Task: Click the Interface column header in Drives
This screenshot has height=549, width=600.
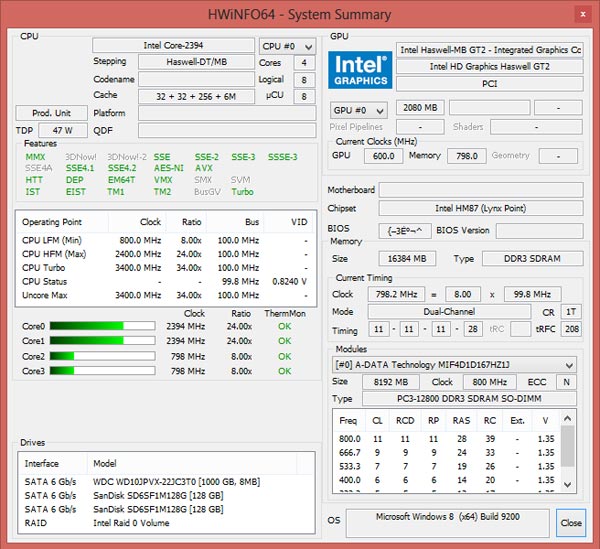Action: (52, 464)
